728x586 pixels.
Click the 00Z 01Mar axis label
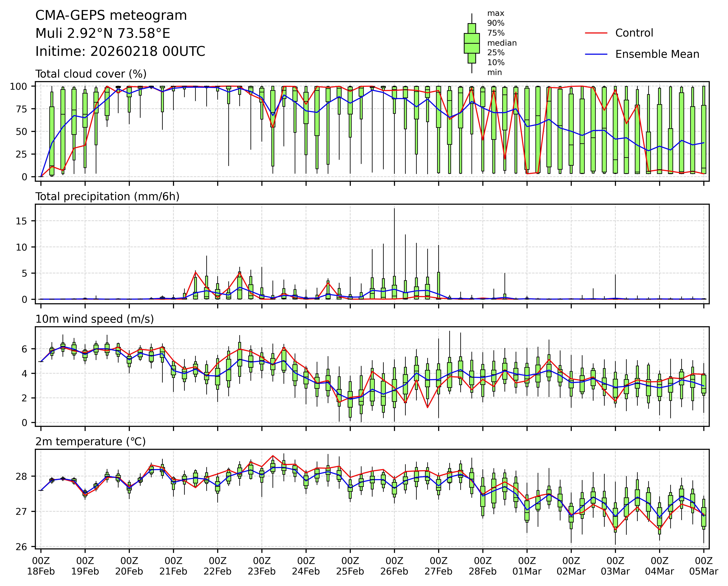pos(527,566)
